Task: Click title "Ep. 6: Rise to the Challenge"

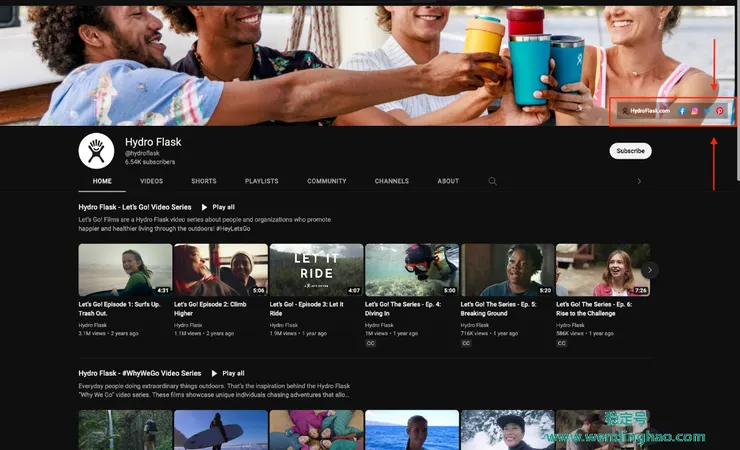Action: (x=594, y=309)
